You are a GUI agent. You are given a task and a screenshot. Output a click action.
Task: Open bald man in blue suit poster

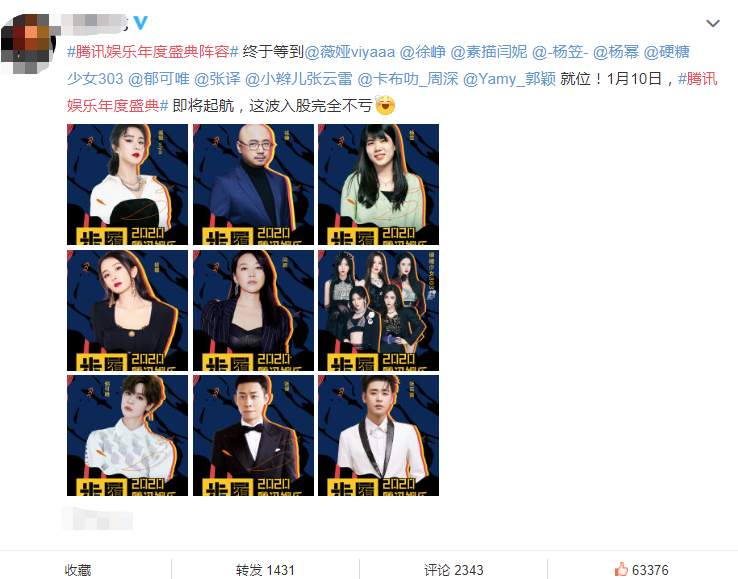tap(253, 185)
